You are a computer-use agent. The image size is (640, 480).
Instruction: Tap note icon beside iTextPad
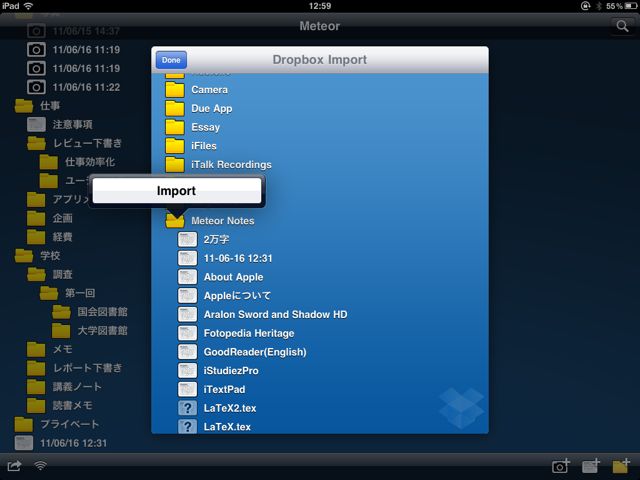[x=187, y=389]
